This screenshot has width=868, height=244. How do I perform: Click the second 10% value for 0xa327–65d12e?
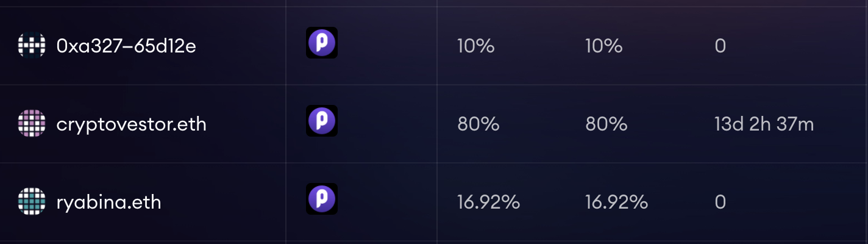(x=603, y=46)
